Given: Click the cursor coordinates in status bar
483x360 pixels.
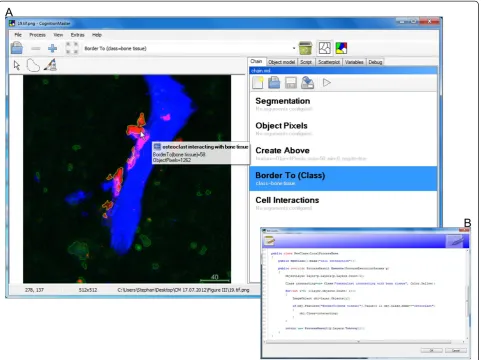Looking at the screenshot, I should click(x=34, y=290).
